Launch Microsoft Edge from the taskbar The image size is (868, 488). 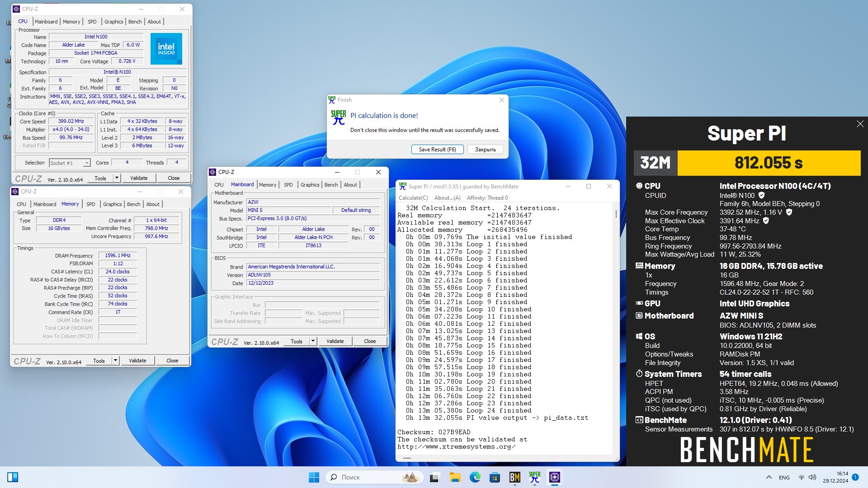pyautogui.click(x=475, y=477)
